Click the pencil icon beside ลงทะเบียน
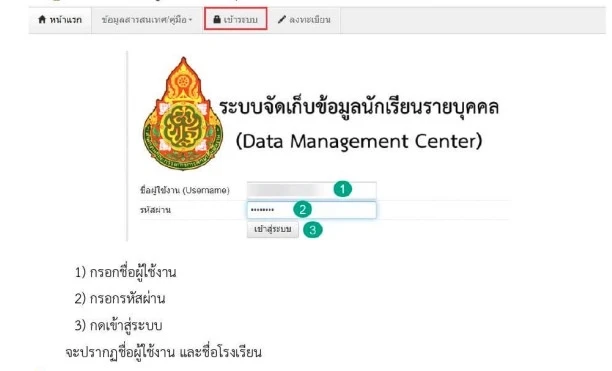The width and height of the screenshot is (612, 371). (281, 20)
